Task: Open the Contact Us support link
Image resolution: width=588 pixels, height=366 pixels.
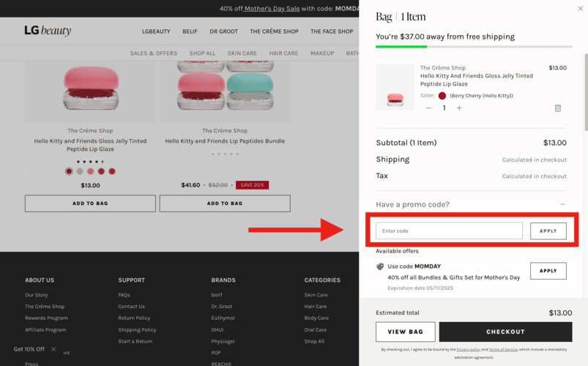Action: pos(131,307)
